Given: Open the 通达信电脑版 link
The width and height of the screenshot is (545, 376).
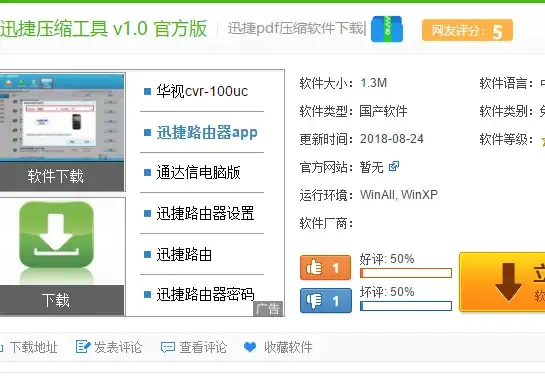Looking at the screenshot, I should pos(198,173).
